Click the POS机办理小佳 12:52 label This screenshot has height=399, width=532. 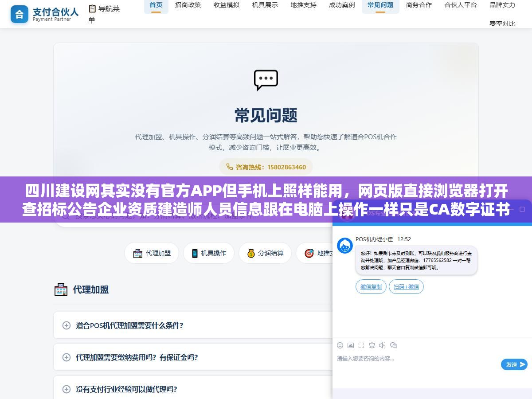(383, 239)
